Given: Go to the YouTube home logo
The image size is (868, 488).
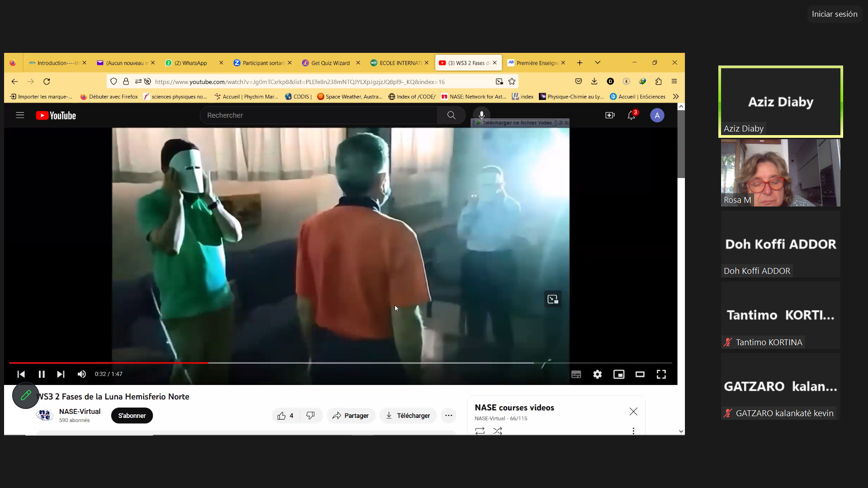Looking at the screenshot, I should tap(56, 116).
